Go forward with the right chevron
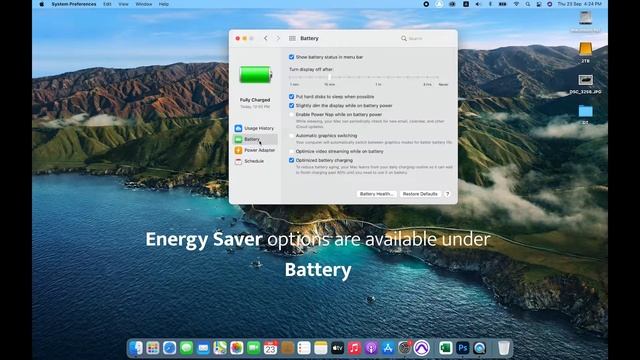 pos(278,38)
